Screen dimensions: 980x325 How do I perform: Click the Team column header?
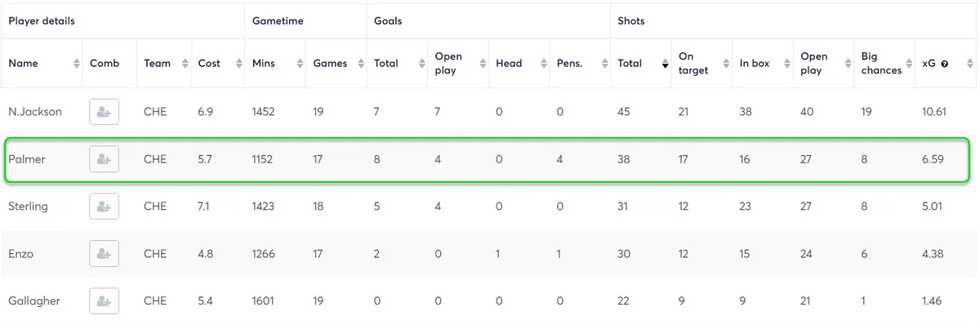pos(163,64)
